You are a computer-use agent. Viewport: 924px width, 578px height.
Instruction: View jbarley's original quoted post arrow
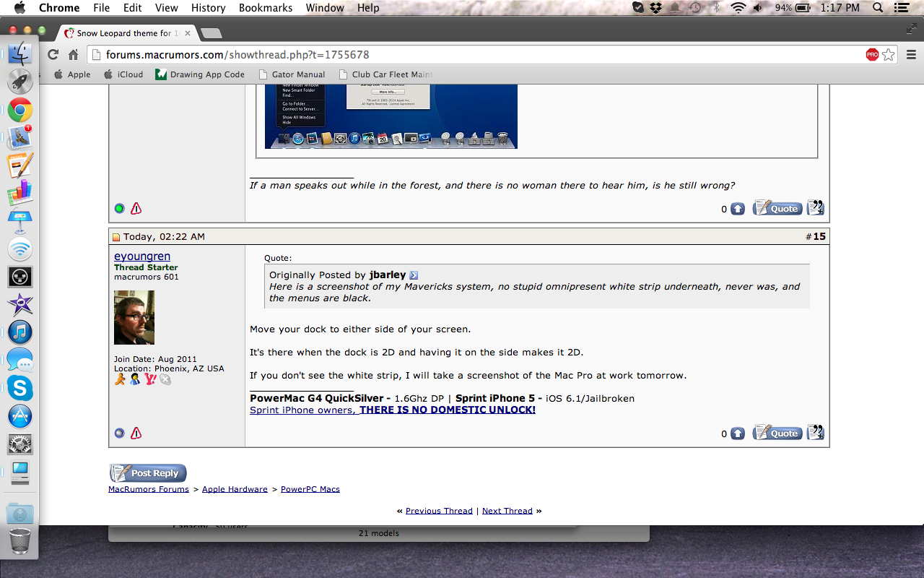414,275
